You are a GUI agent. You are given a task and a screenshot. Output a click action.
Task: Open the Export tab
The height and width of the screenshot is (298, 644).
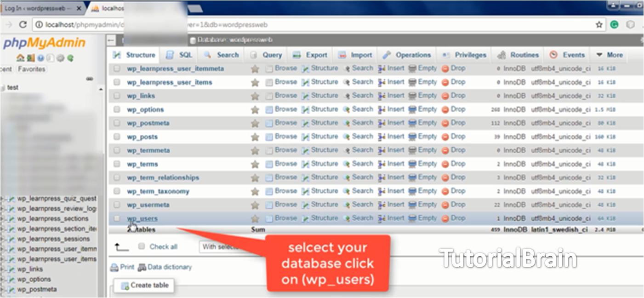[x=311, y=55]
